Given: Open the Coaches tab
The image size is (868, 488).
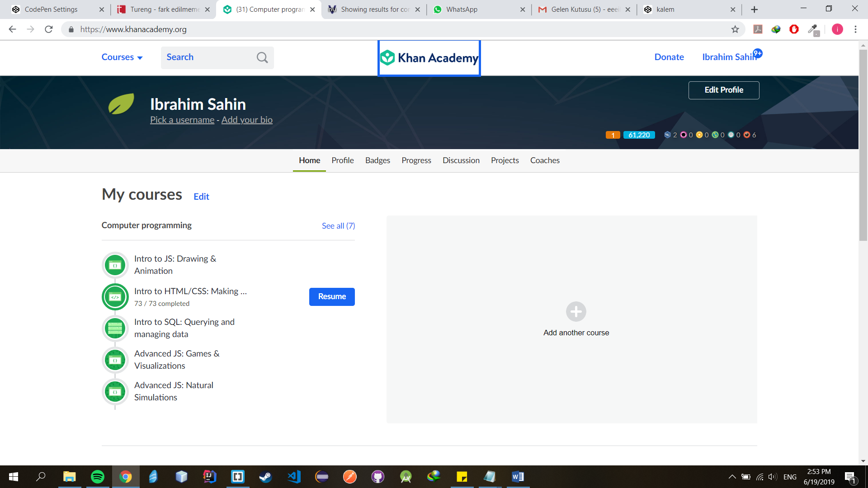Looking at the screenshot, I should pos(545,160).
